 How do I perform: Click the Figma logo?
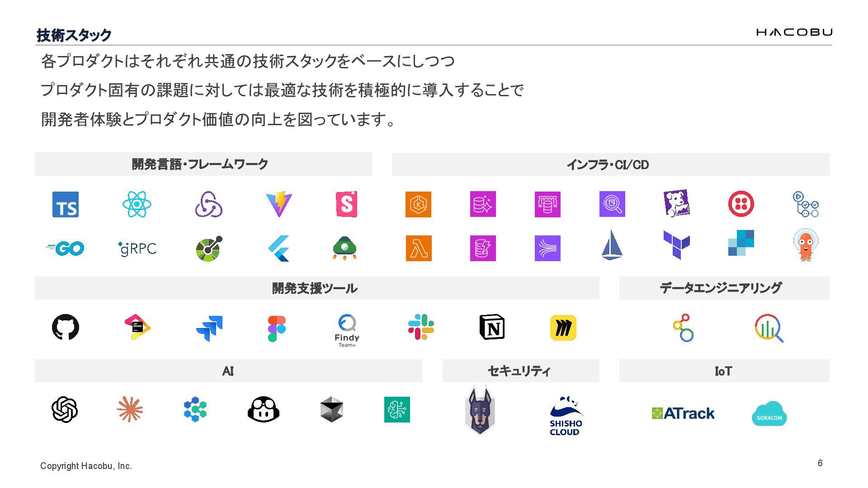(x=276, y=328)
